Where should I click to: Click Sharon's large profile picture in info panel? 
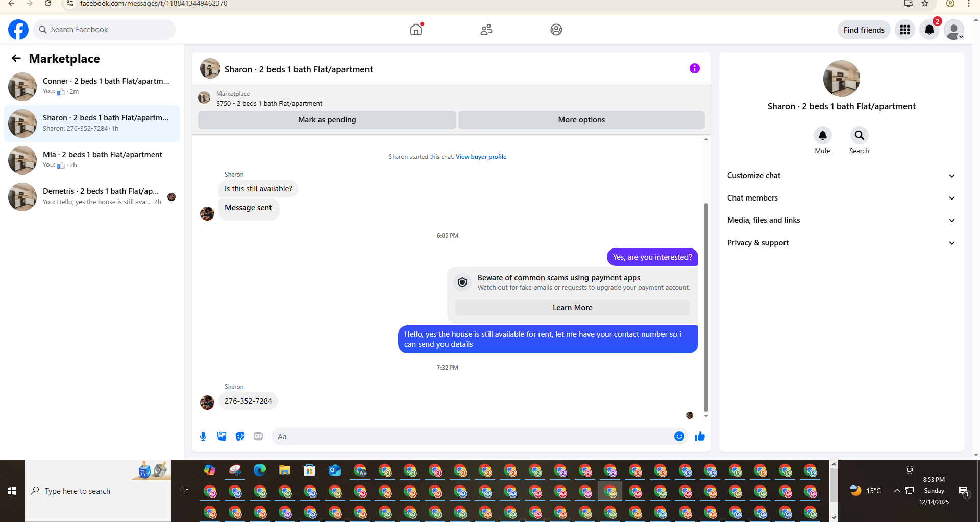(x=841, y=79)
